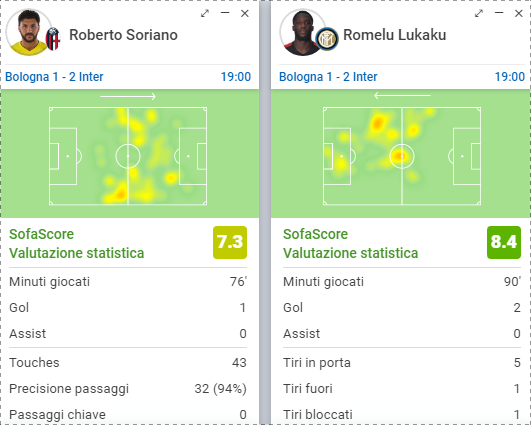Open Roberto Soriano player name link
The image size is (531, 425).
(123, 35)
